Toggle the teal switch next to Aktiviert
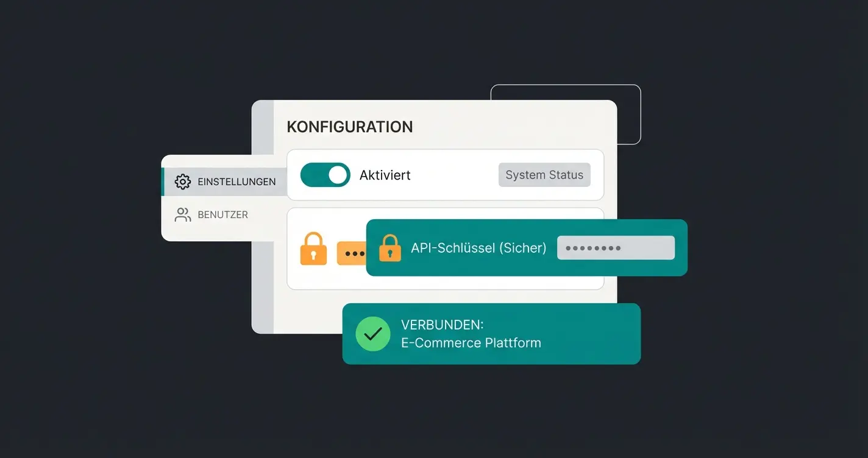 pos(325,175)
